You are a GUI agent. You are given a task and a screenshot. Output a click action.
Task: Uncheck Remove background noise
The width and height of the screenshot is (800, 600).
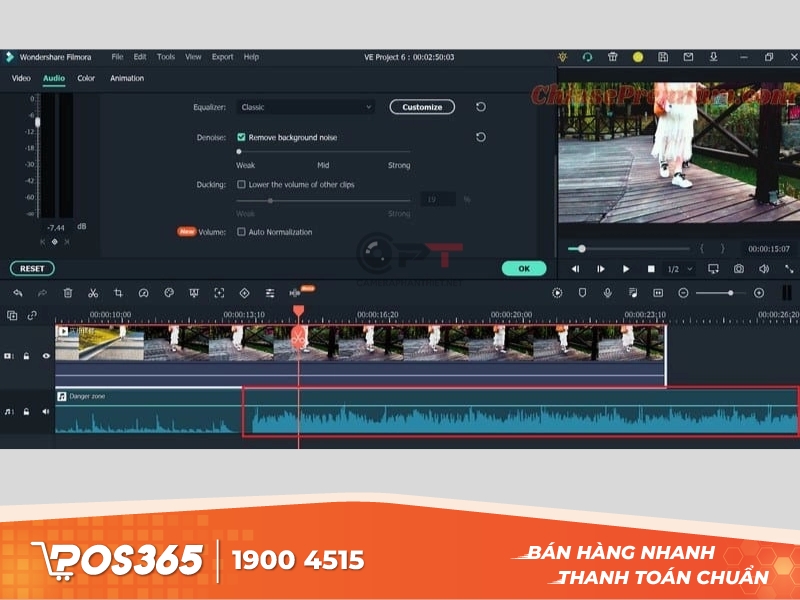coord(241,137)
